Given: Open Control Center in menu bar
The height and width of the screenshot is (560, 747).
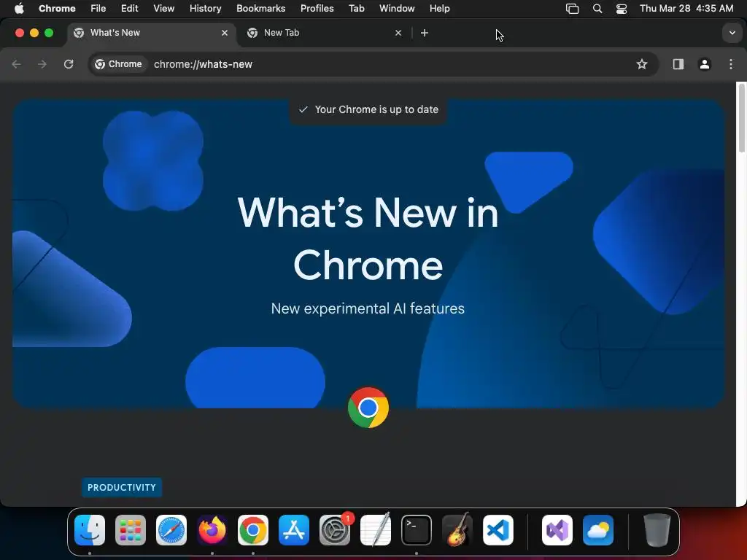Looking at the screenshot, I should (622, 8).
